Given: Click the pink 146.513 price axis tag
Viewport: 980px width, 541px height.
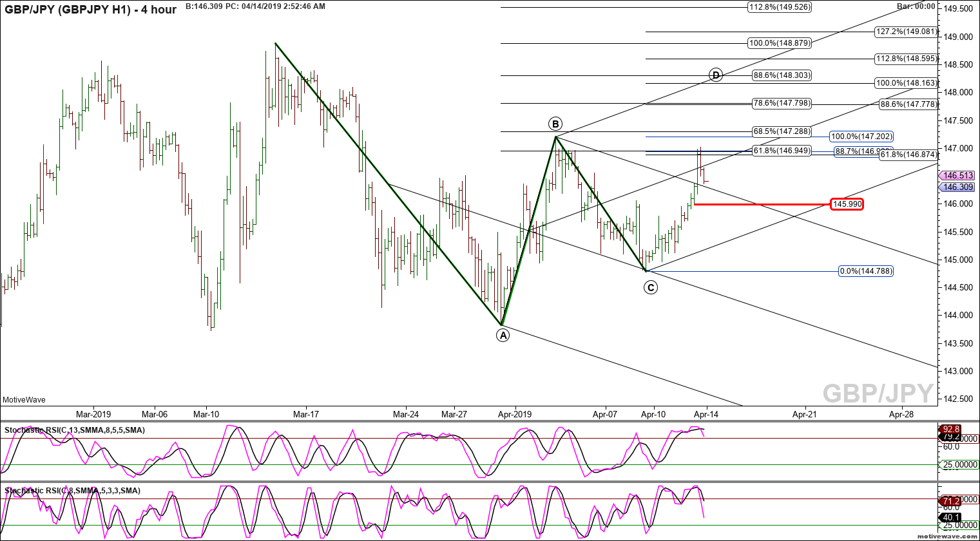Looking at the screenshot, I should pyautogui.click(x=957, y=176).
